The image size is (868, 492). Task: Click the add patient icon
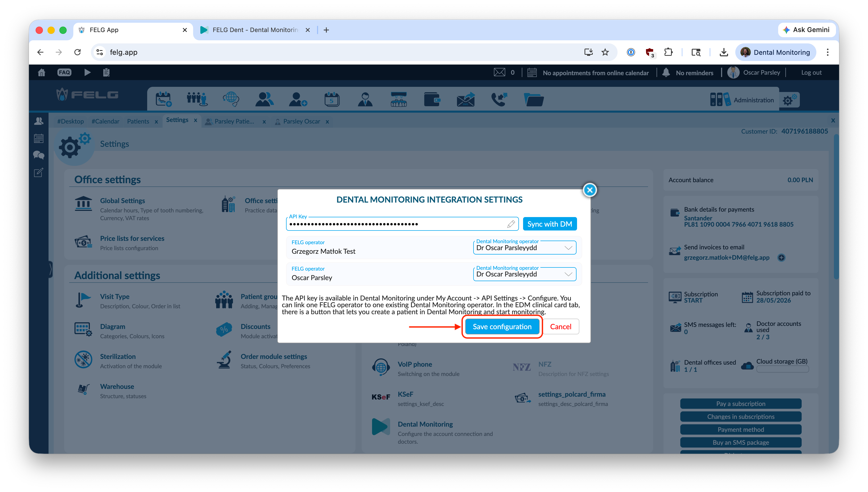point(298,99)
